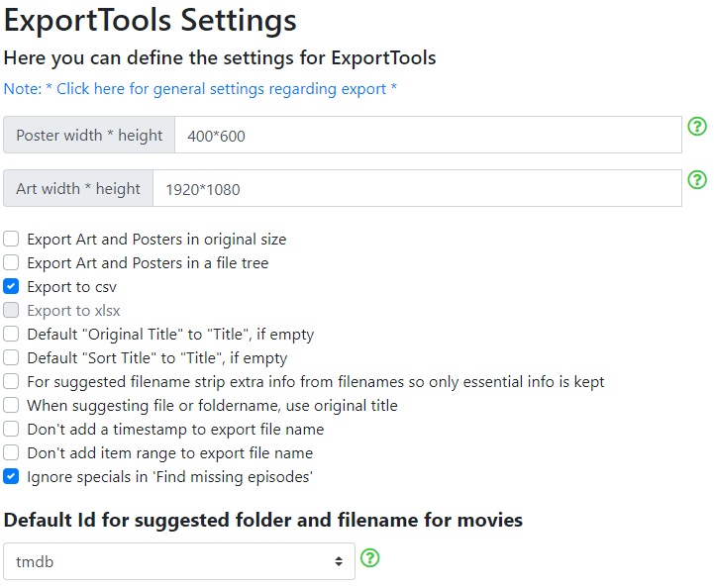This screenshot has width=714, height=588.
Task: Enable Don't add item range option
Action: (11, 452)
